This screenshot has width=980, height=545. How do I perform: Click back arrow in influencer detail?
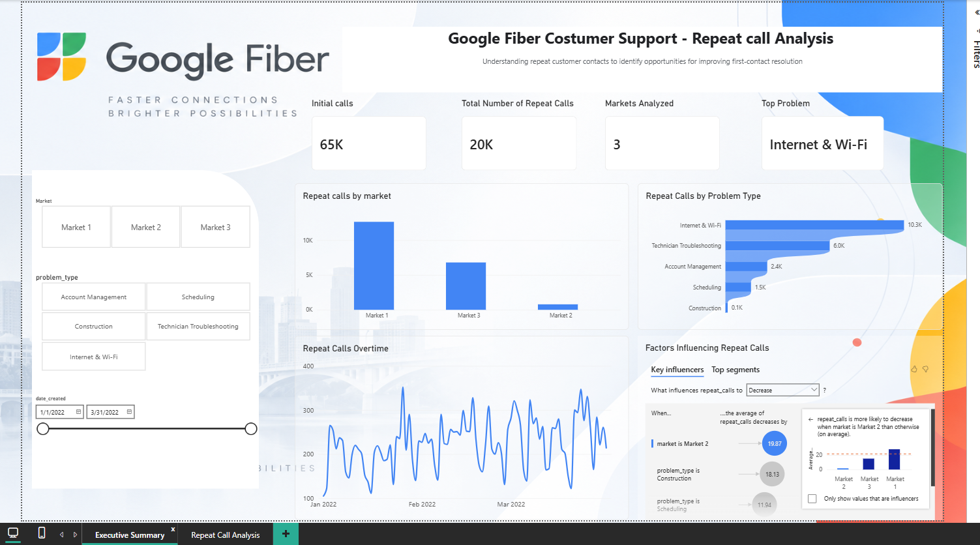point(810,419)
